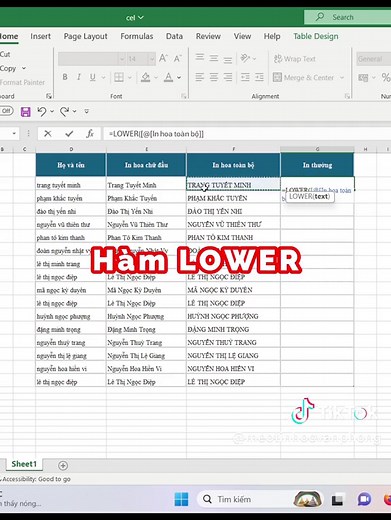
Task: Switch to Data tab
Action: 174,36
